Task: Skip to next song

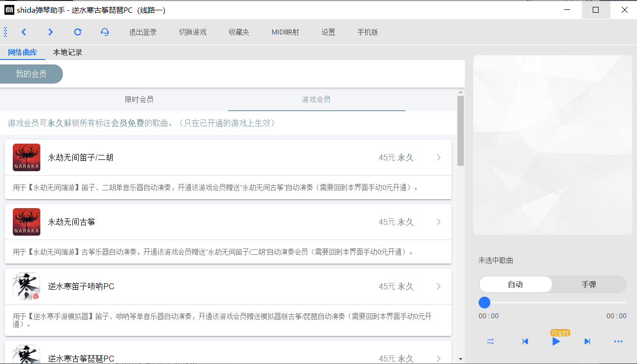Action: [x=587, y=341]
